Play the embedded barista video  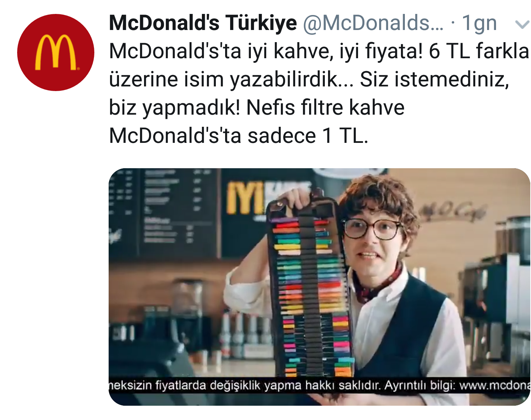click(319, 287)
